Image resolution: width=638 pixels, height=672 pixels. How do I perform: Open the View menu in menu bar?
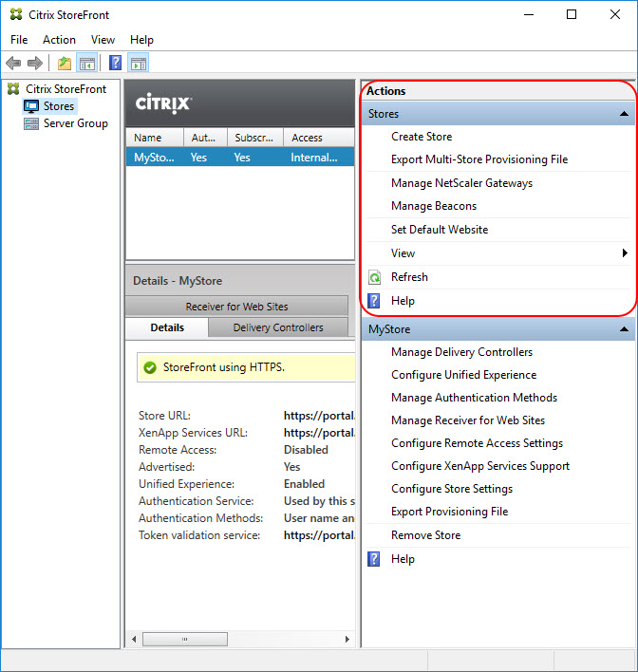tap(103, 40)
